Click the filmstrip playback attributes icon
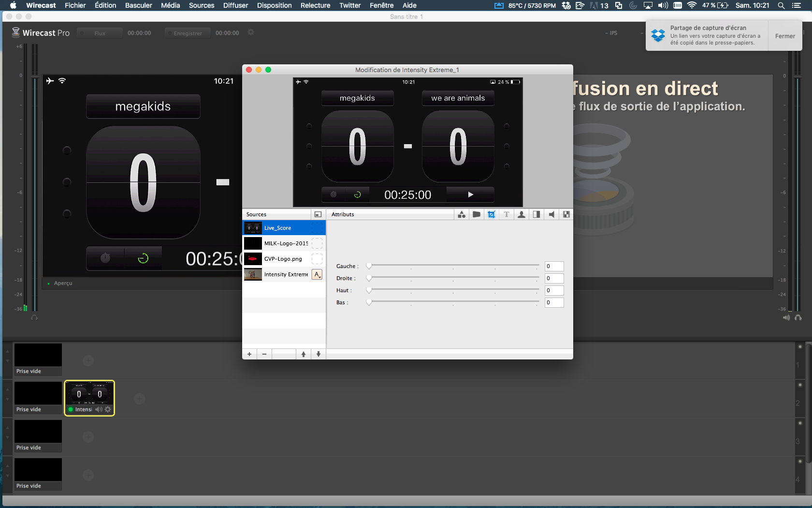This screenshot has width=812, height=508. (566, 214)
